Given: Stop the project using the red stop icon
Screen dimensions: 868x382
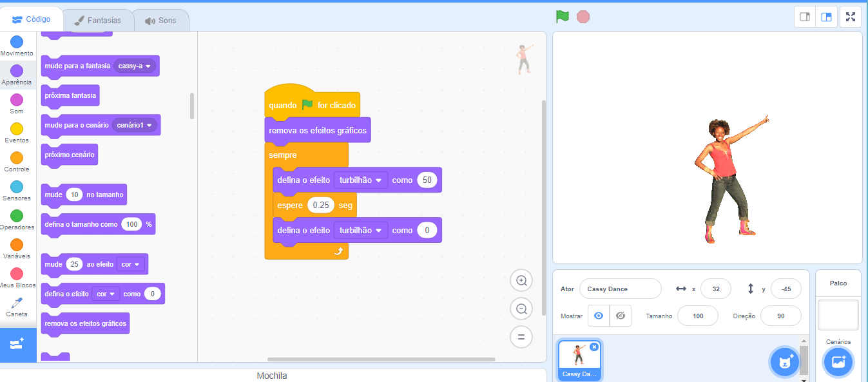Looking at the screenshot, I should (583, 16).
